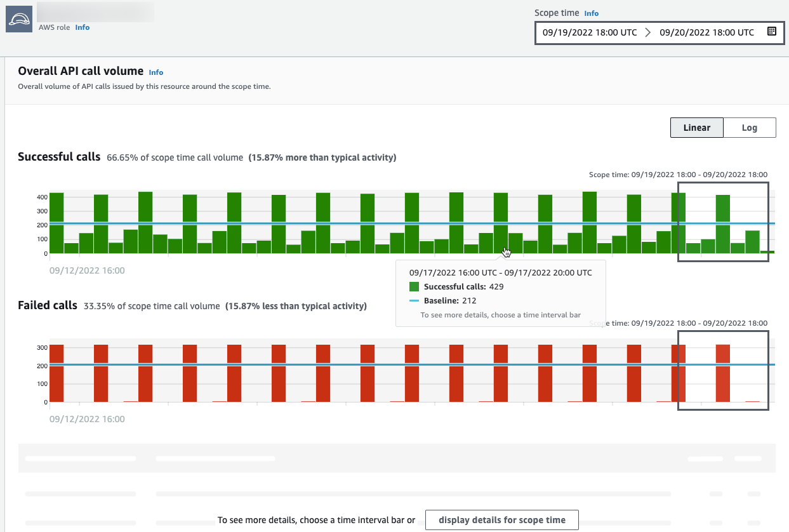Select first red failed calls bar
The width and height of the screenshot is (789, 532).
(x=56, y=373)
